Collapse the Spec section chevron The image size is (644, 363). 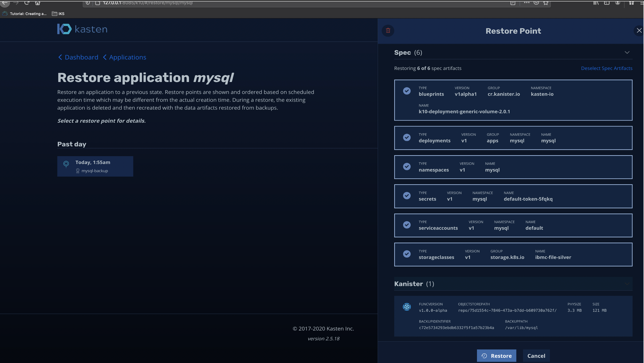[x=627, y=52]
